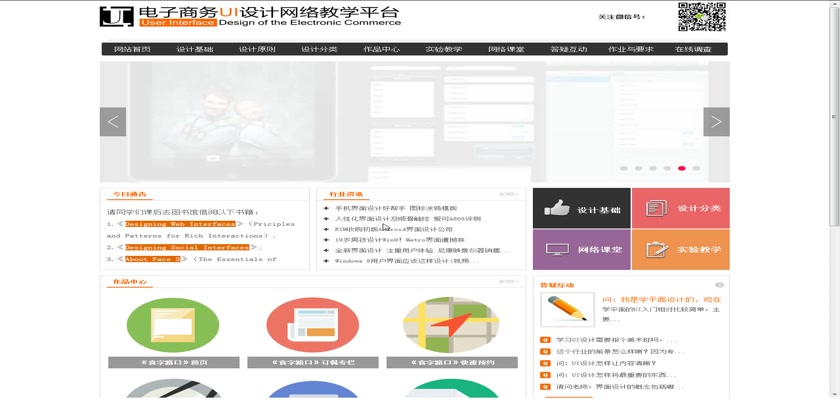840x400 pixels.
Task: Open 实验教学 in navigation bar
Action: 444,49
